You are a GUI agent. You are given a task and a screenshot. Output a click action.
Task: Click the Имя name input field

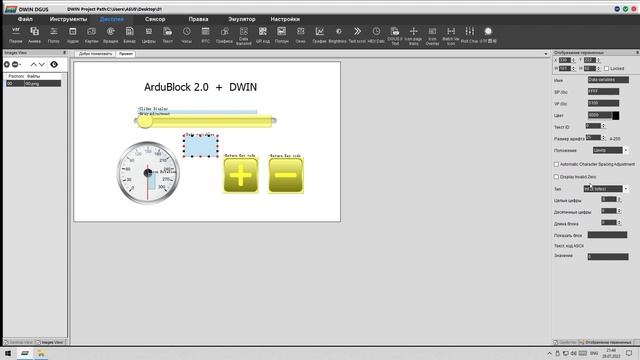[608, 80]
